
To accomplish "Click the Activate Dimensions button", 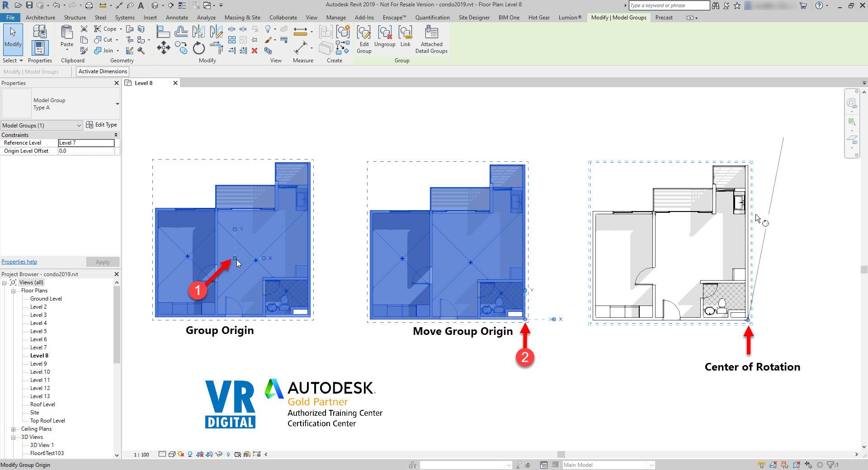I will tap(103, 71).
